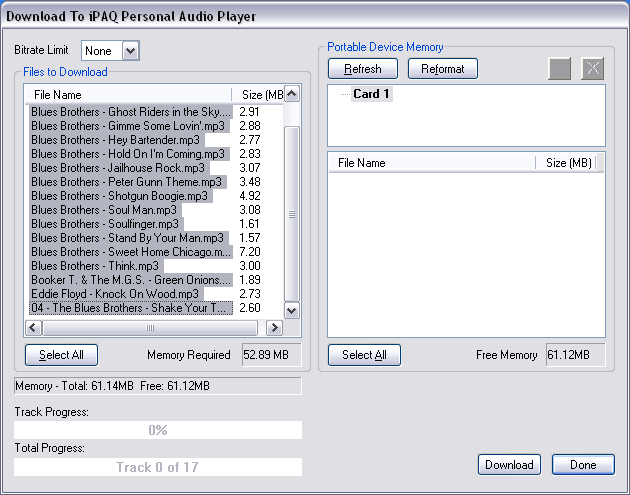
Task: Click the Free Memory field showing 61.12MB
Action: pos(575,355)
